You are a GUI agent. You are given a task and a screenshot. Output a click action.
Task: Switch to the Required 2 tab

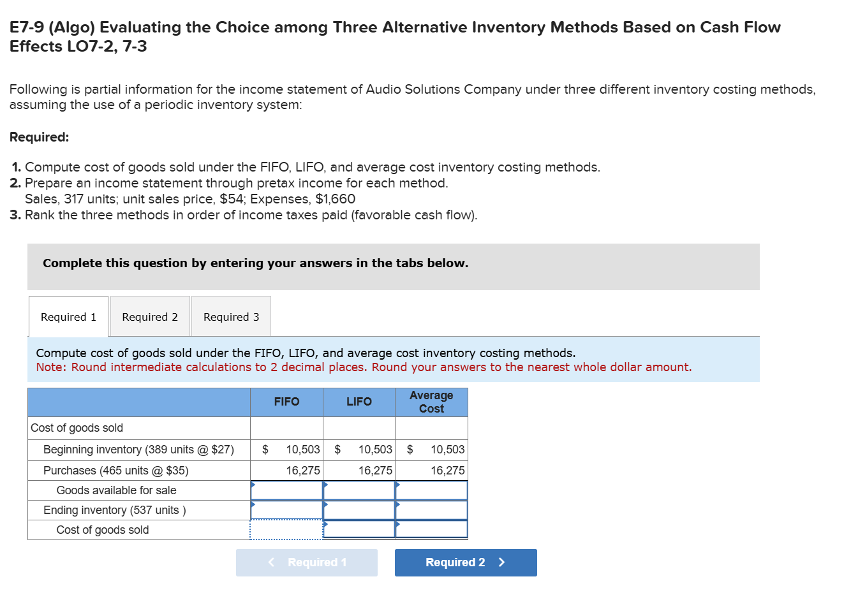(150, 316)
